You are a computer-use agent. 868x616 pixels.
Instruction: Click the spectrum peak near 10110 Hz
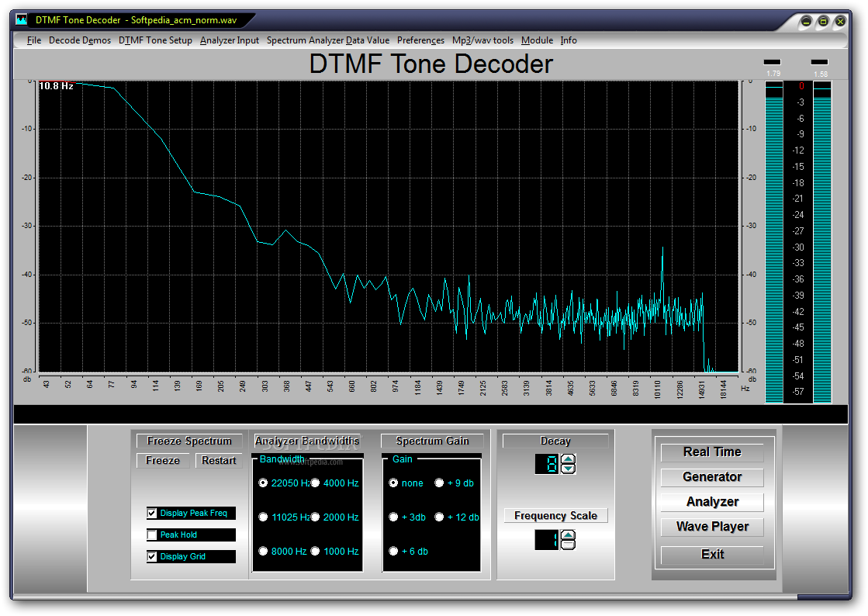[x=662, y=249]
